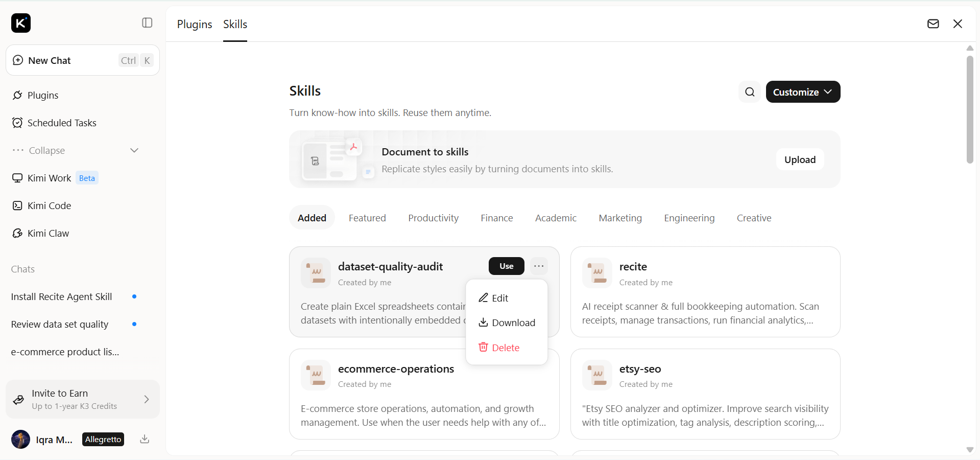Select the Skills tab
Image resolution: width=980 pixels, height=460 pixels.
[x=235, y=24]
